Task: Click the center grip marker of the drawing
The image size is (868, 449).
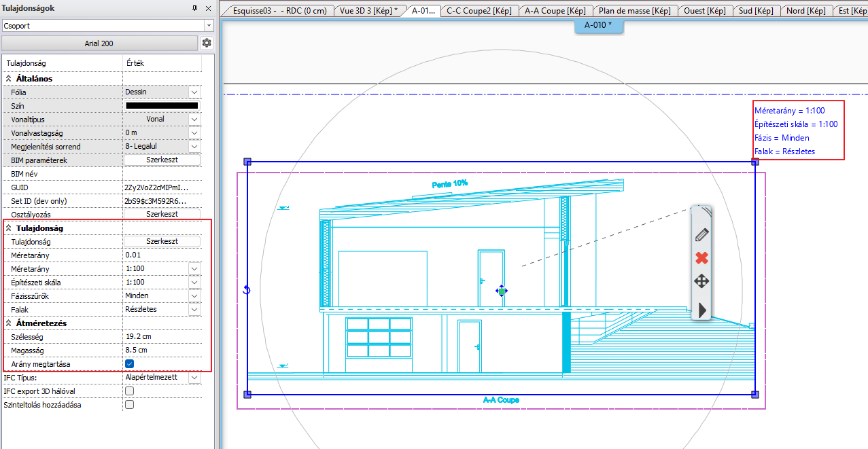Action: pos(502,291)
